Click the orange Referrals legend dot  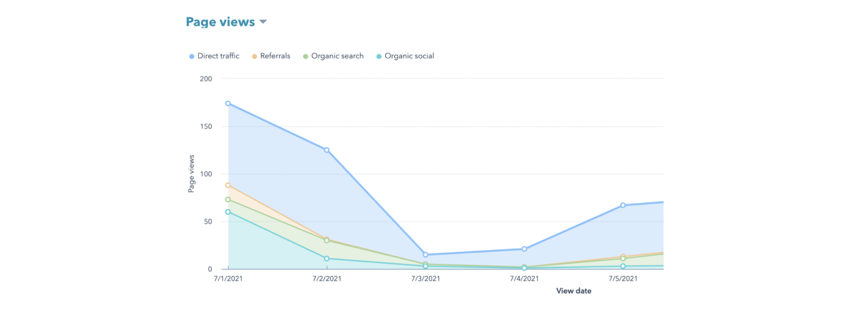(x=254, y=57)
